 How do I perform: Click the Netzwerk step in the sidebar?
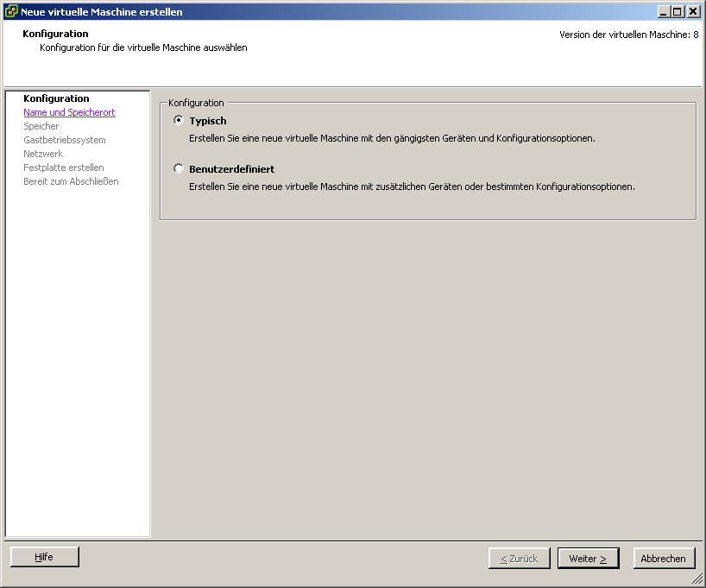coord(43,154)
